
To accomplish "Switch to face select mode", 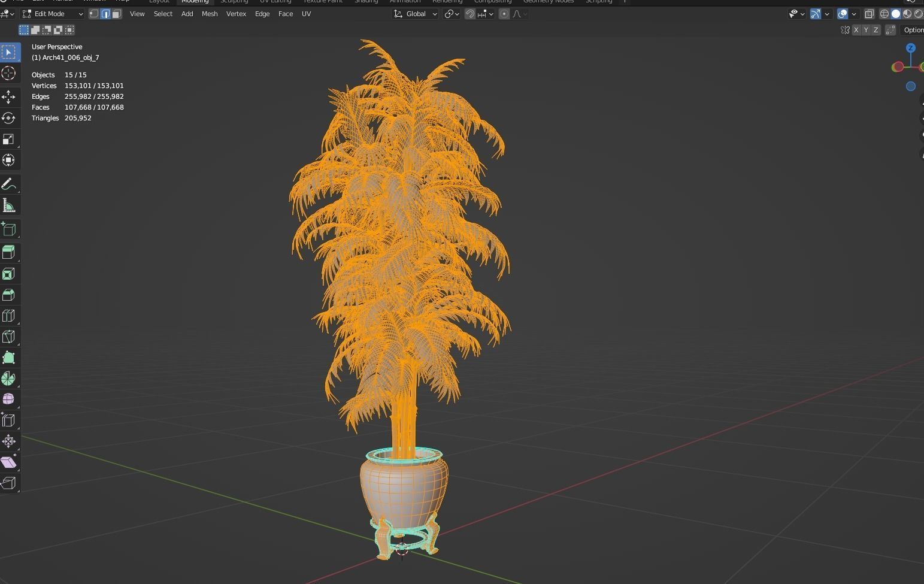I will pyautogui.click(x=117, y=14).
